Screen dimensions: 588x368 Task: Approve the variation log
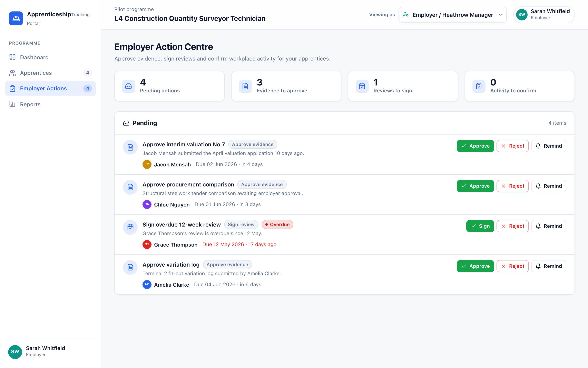pos(475,266)
